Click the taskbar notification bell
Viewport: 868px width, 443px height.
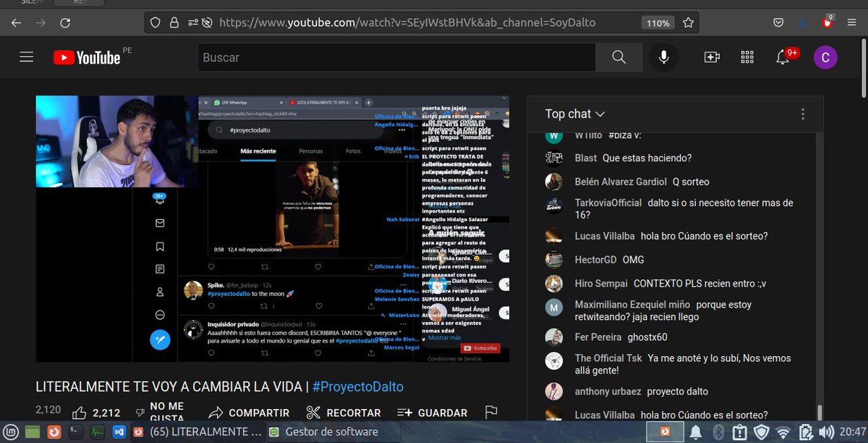point(696,432)
